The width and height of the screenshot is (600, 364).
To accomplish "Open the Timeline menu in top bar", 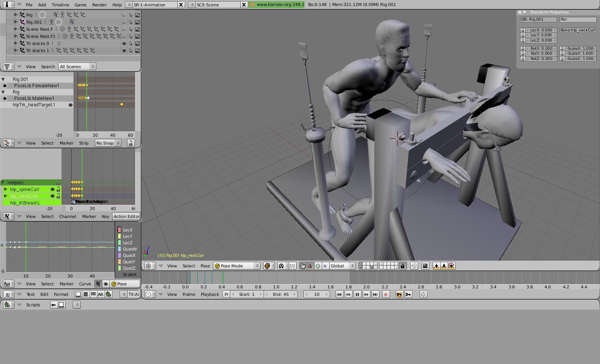I will point(60,5).
